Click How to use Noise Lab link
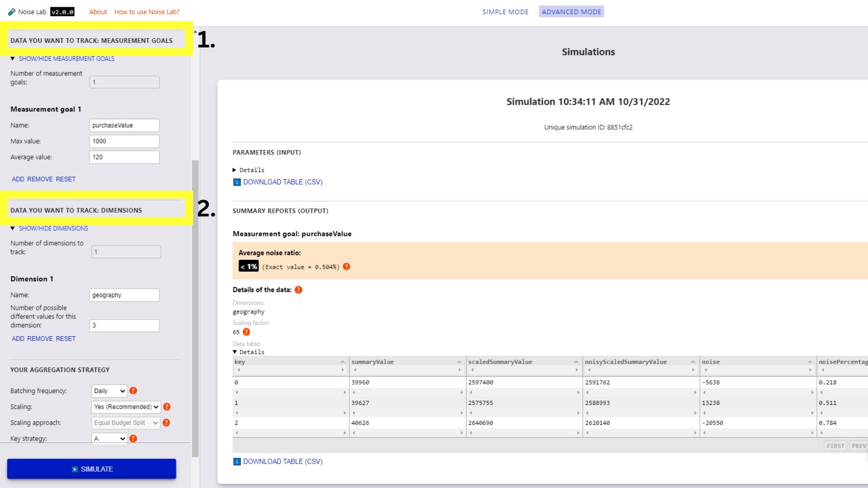This screenshot has width=868, height=488. click(x=148, y=11)
